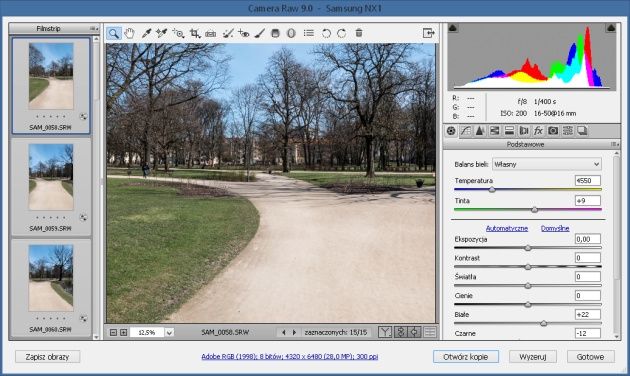Copy current settings to before
Viewport: 630px width, 376px height.
pos(415,332)
